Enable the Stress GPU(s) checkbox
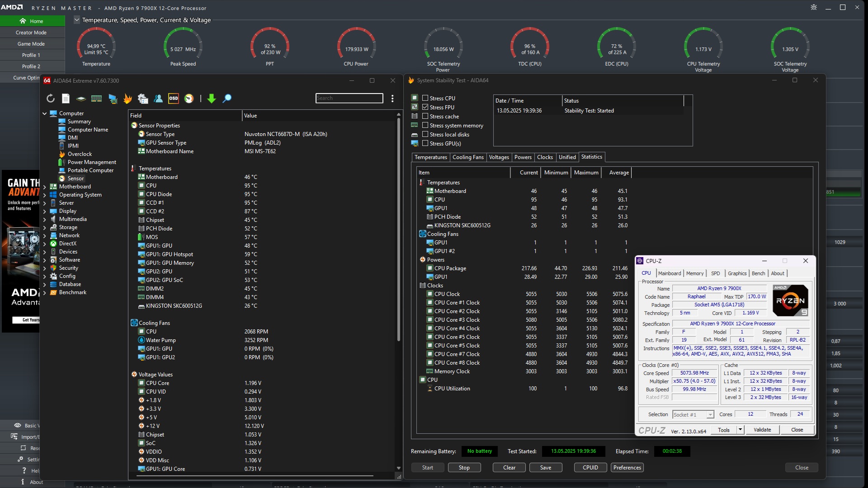The width and height of the screenshot is (868, 488). tap(425, 143)
